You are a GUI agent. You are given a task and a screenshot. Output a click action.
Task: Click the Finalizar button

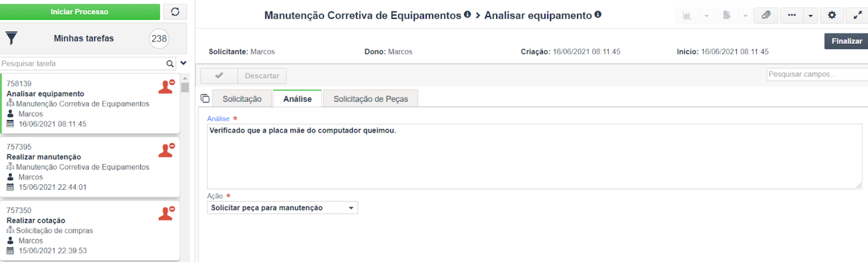[x=846, y=41]
